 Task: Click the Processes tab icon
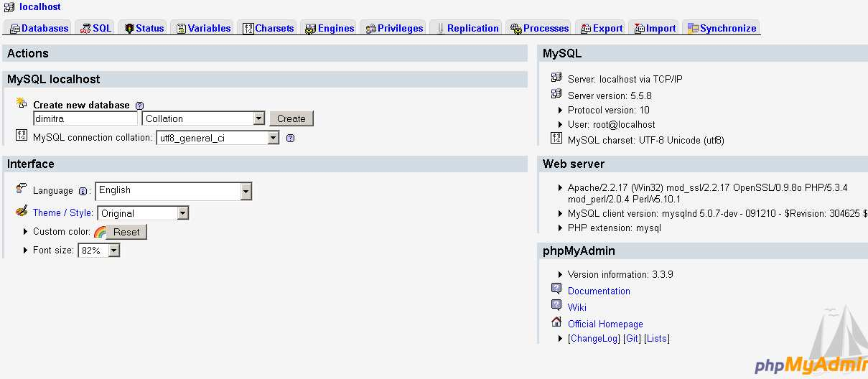[x=516, y=29]
